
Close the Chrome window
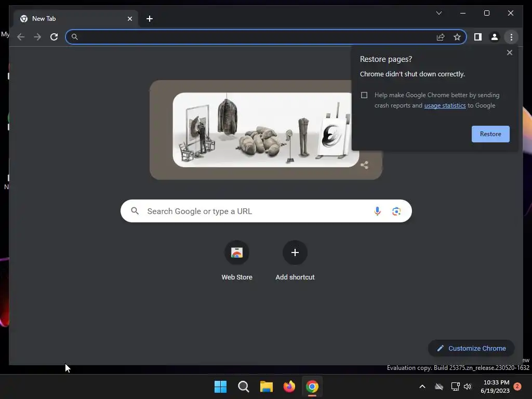[x=510, y=13]
